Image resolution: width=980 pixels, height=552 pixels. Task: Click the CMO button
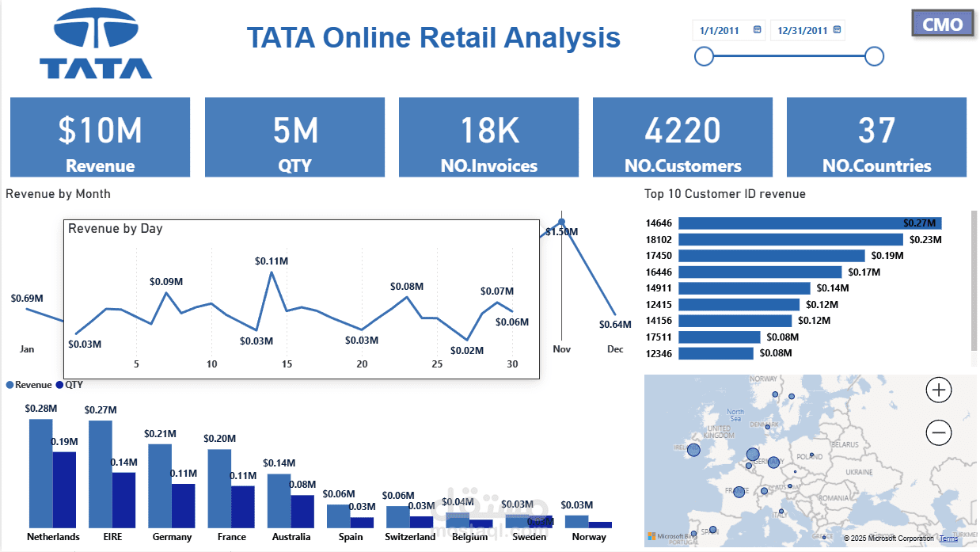942,24
